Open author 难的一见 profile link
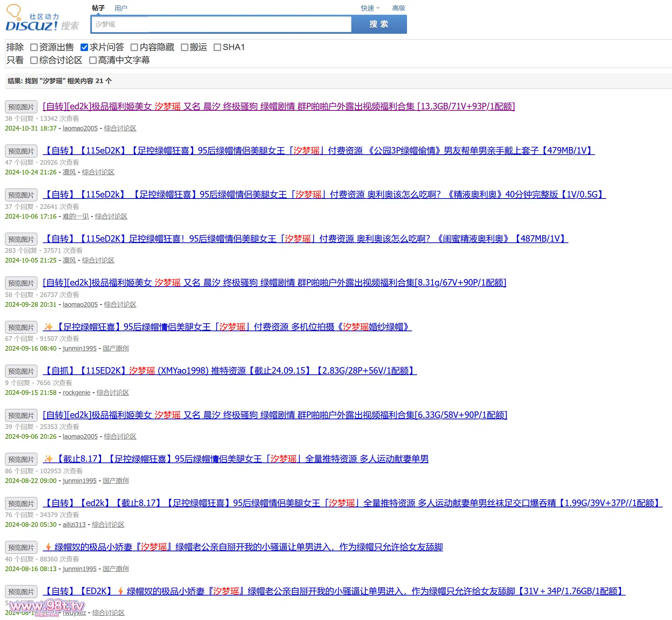Viewport: 672px width, 620px height. click(x=76, y=216)
